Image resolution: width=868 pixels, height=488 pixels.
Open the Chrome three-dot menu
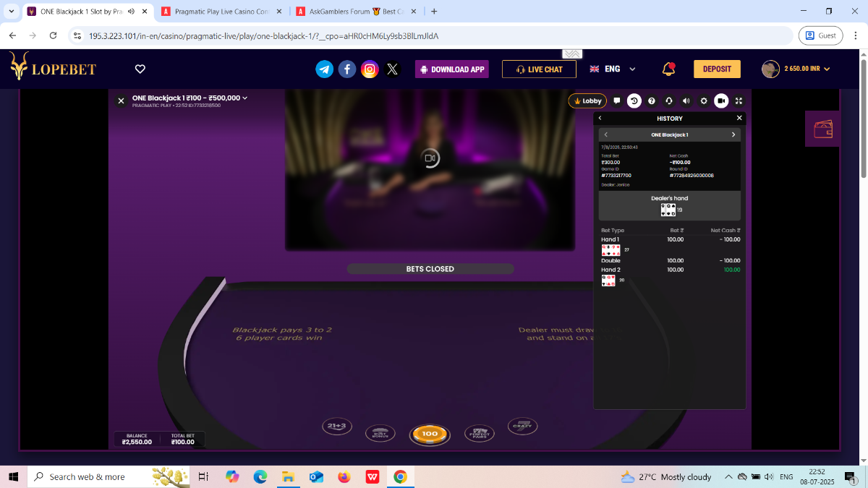[x=855, y=35]
